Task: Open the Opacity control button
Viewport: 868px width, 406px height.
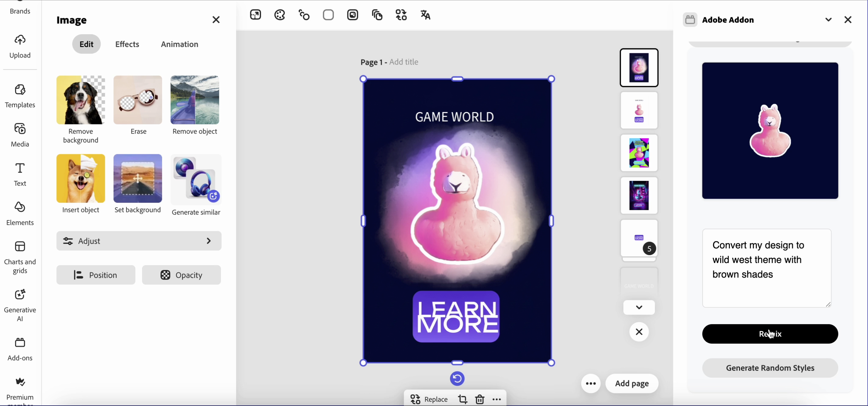Action: pos(181,275)
